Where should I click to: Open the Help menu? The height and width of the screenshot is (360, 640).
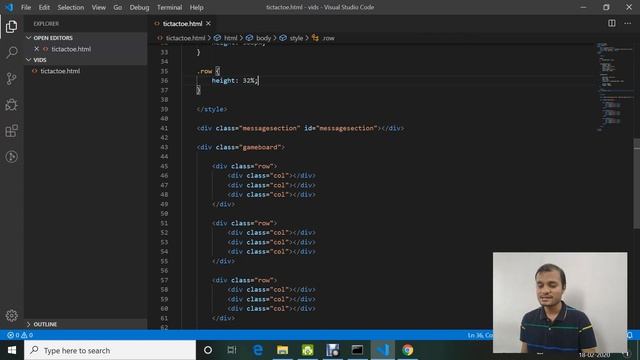196,7
